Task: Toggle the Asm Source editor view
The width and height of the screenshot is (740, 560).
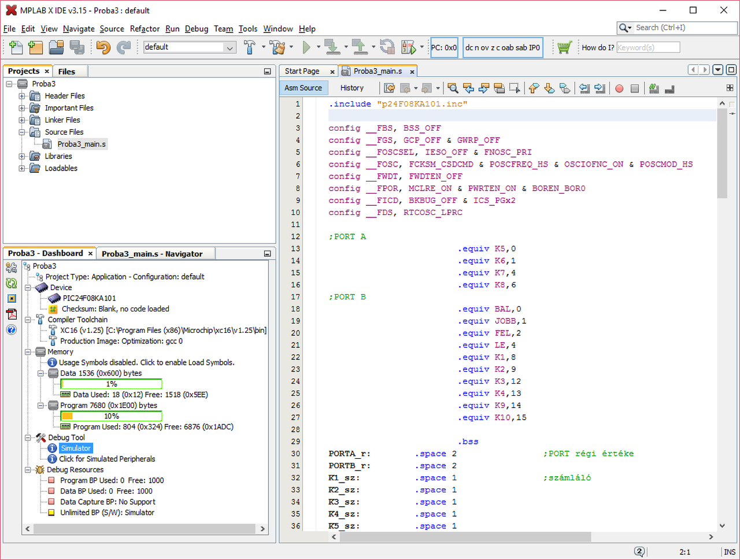Action: [303, 88]
